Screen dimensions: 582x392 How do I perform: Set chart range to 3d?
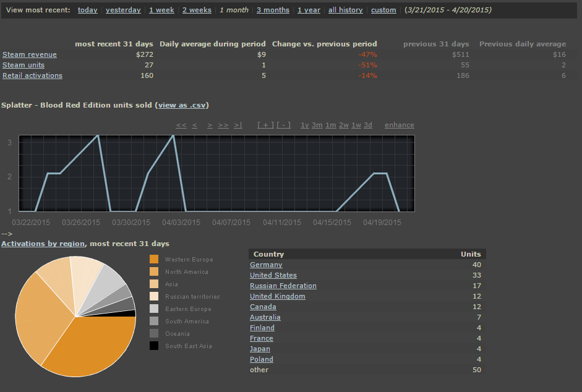click(368, 125)
